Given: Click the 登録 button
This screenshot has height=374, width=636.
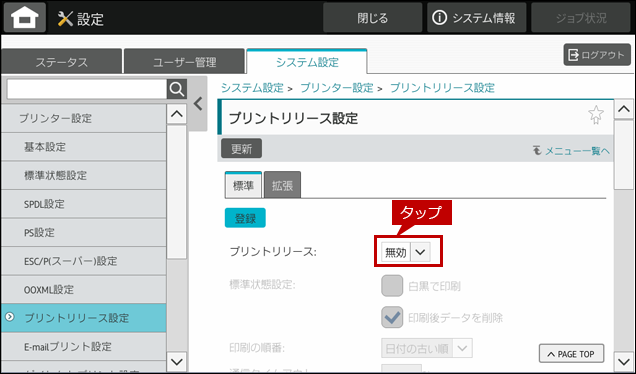Looking at the screenshot, I should [245, 218].
